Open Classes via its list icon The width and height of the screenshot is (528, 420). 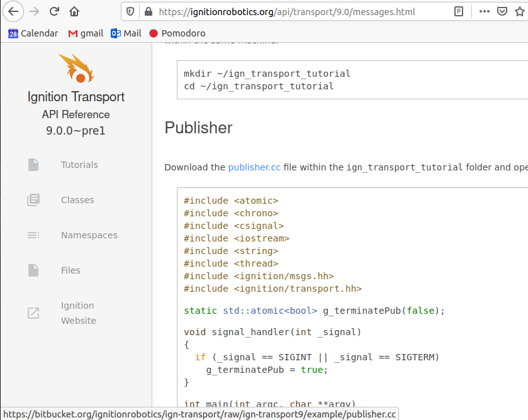coord(33,199)
